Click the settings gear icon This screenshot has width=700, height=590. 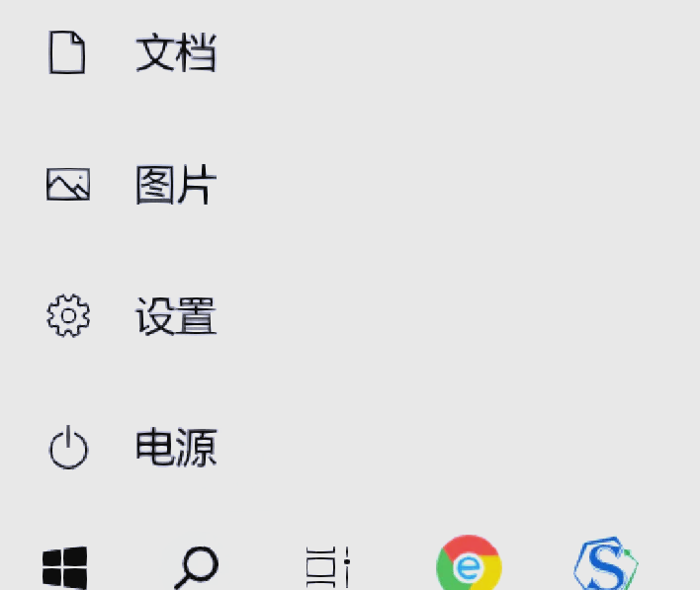pyautogui.click(x=68, y=315)
